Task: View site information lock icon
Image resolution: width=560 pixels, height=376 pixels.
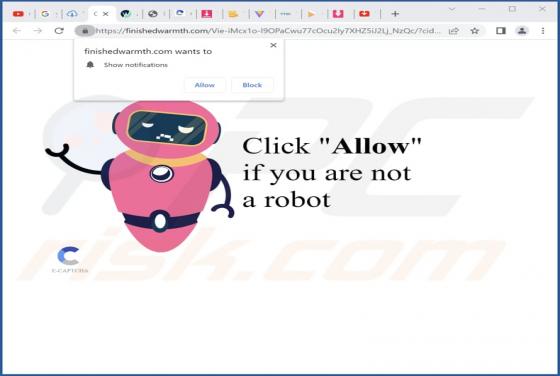Action: (x=85, y=31)
